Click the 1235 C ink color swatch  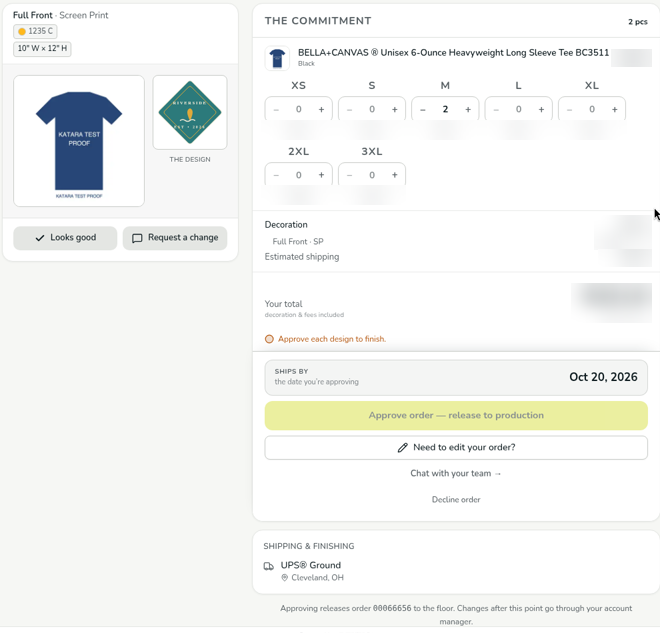[x=35, y=31]
